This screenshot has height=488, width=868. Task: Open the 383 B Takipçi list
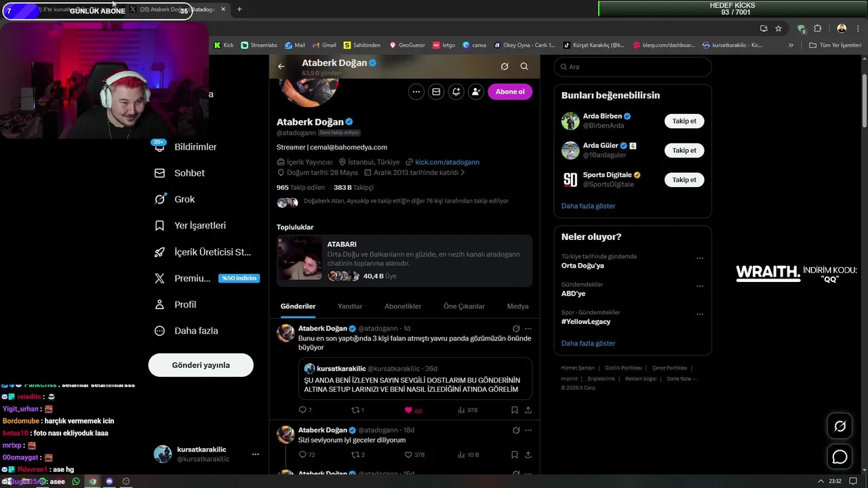[x=353, y=187]
